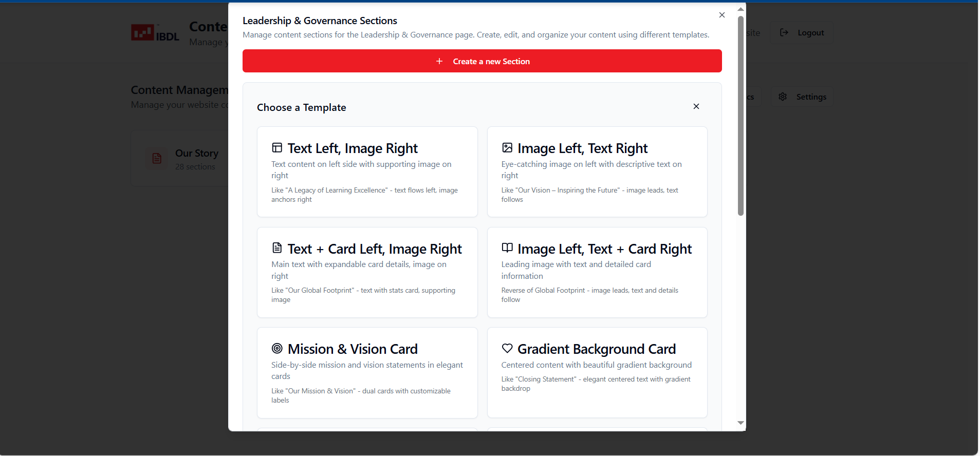Screen dimensions: 980x456
Task: Click the picture icon beside Image Left, Text Right
Action: (507, 148)
